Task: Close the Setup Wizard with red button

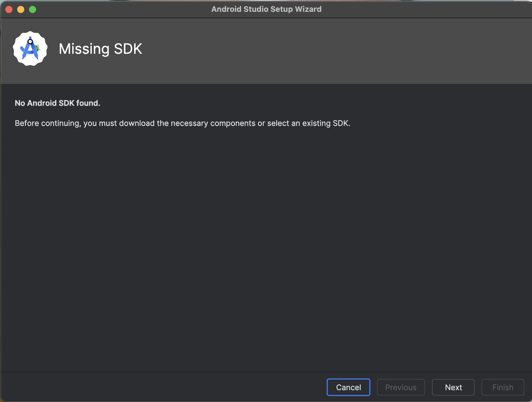Action: click(x=9, y=9)
